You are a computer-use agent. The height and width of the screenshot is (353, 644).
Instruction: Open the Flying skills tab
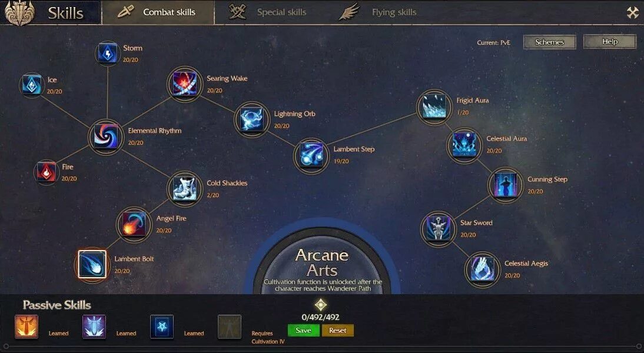(x=378, y=12)
